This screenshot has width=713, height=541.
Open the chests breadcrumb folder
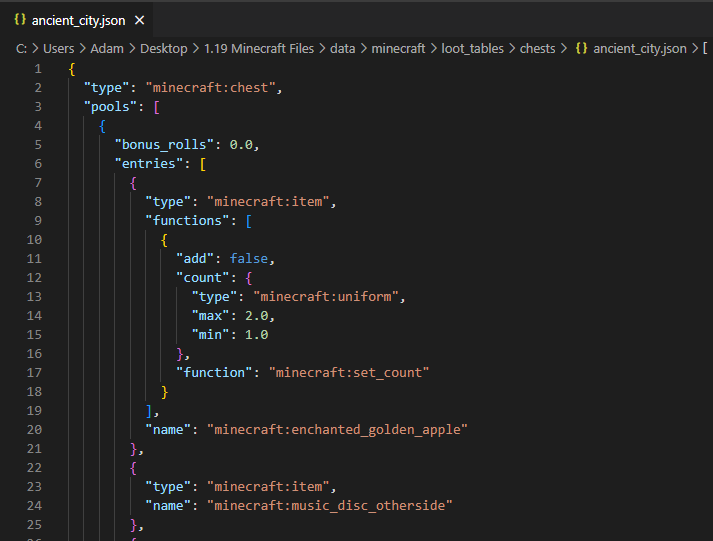(x=537, y=48)
